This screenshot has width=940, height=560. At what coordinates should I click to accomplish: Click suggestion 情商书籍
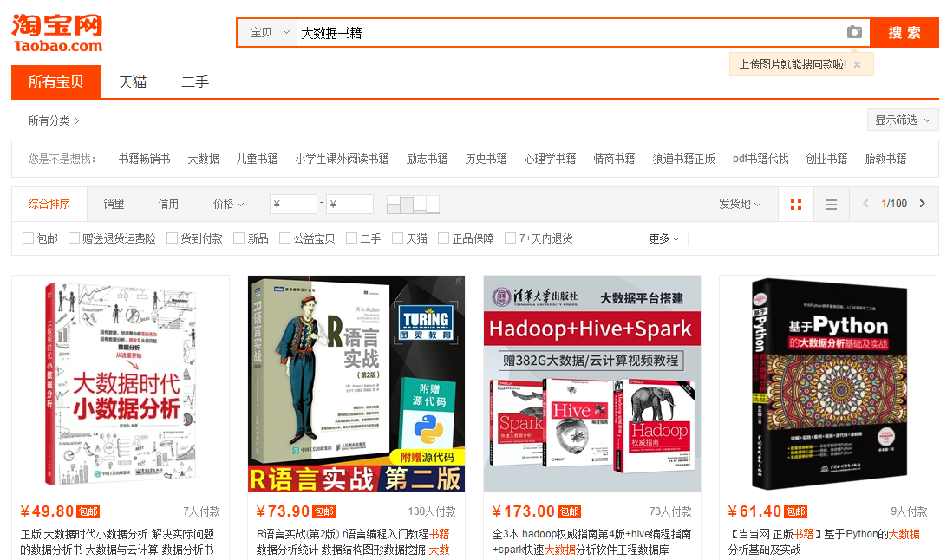coord(615,159)
